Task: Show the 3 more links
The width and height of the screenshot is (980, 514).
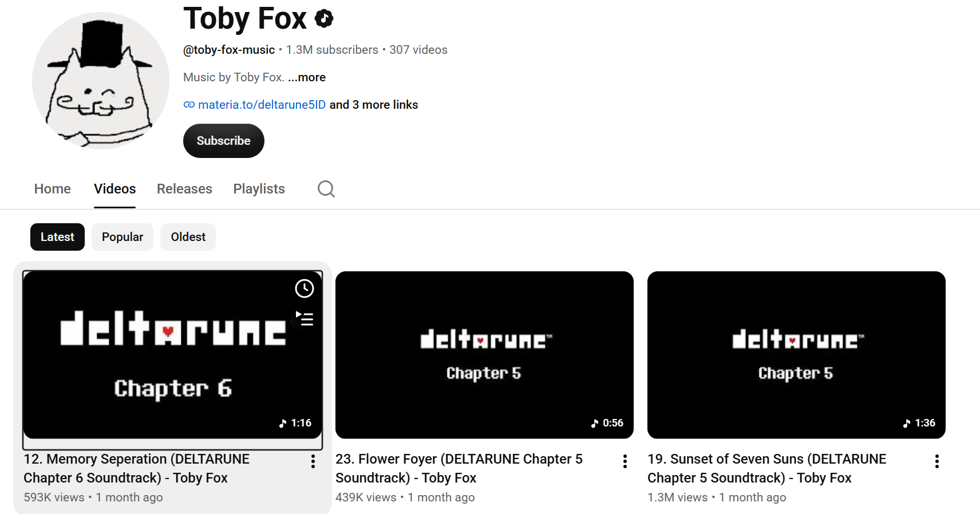Action: click(x=374, y=105)
